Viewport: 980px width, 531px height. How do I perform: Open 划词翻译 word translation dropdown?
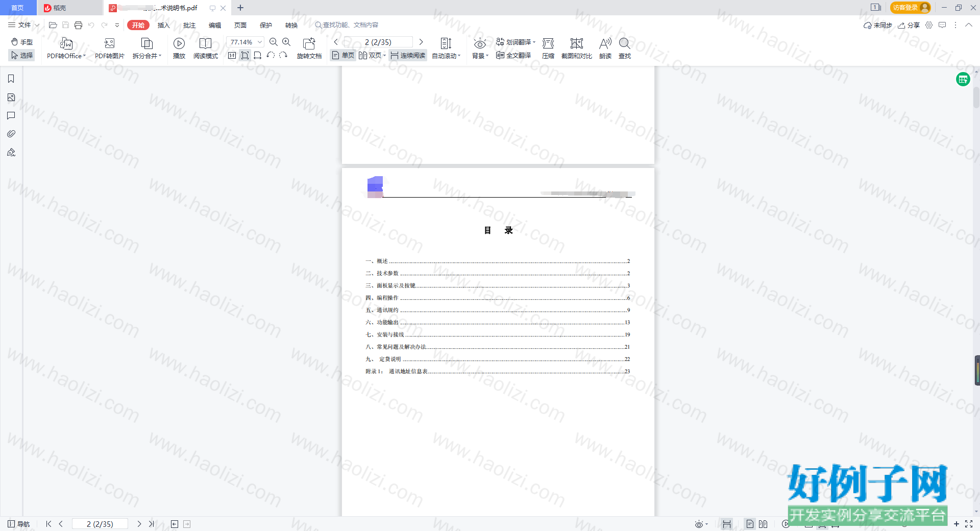coord(516,42)
